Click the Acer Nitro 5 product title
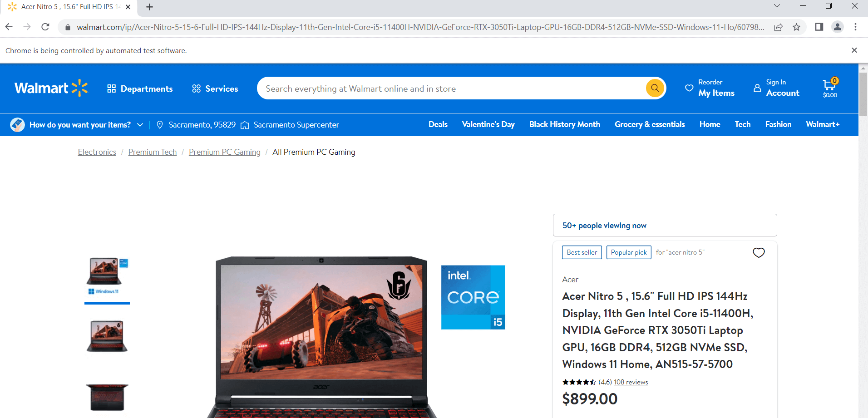Screen dimensions: 868x418 pos(657,330)
